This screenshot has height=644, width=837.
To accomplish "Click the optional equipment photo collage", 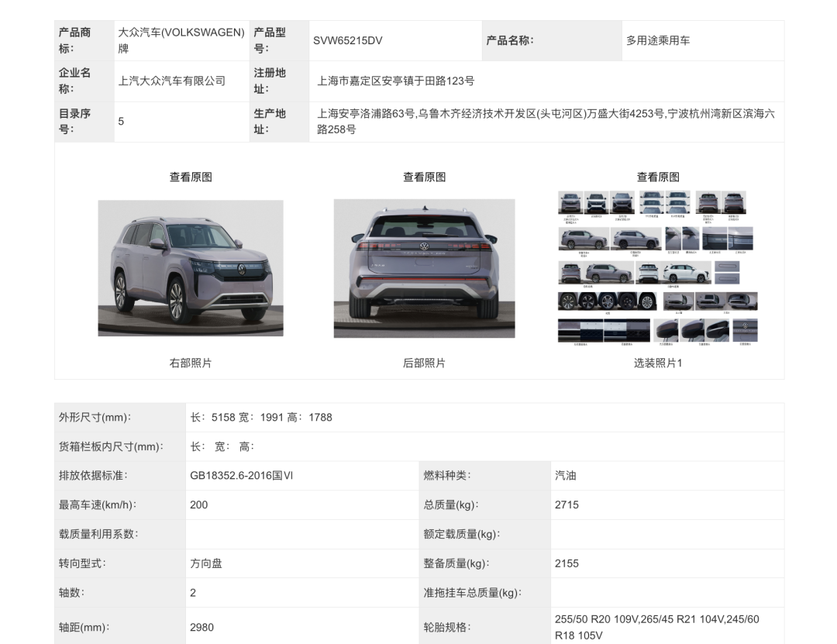I will (x=658, y=268).
